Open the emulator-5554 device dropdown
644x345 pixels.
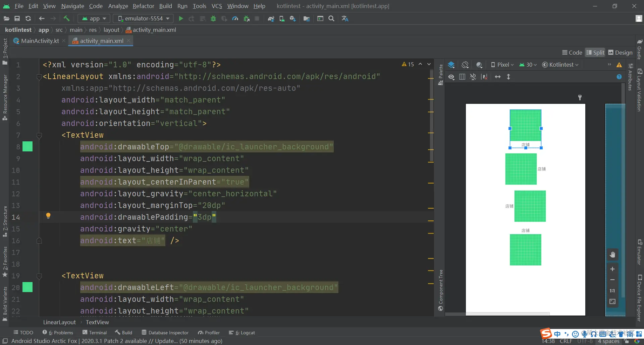[x=143, y=18]
